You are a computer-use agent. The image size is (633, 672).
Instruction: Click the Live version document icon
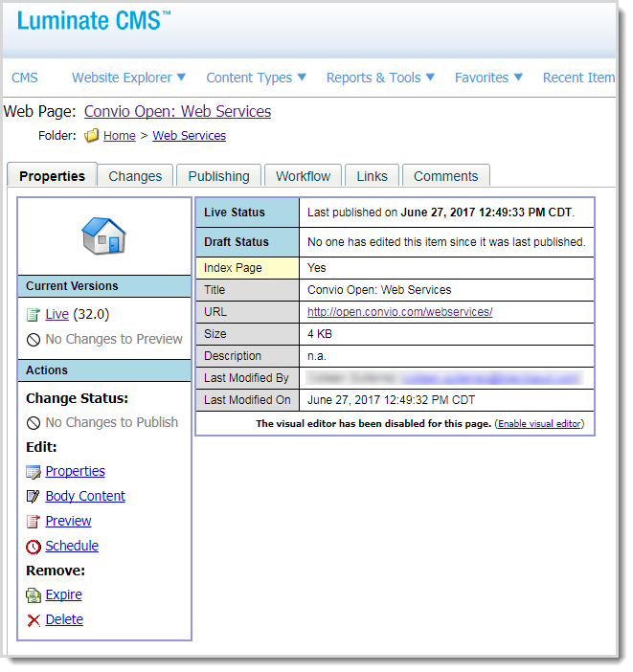(x=33, y=315)
